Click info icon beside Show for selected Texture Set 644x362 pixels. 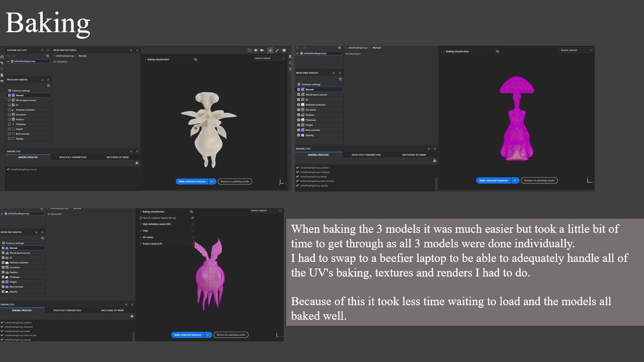click(x=192, y=218)
